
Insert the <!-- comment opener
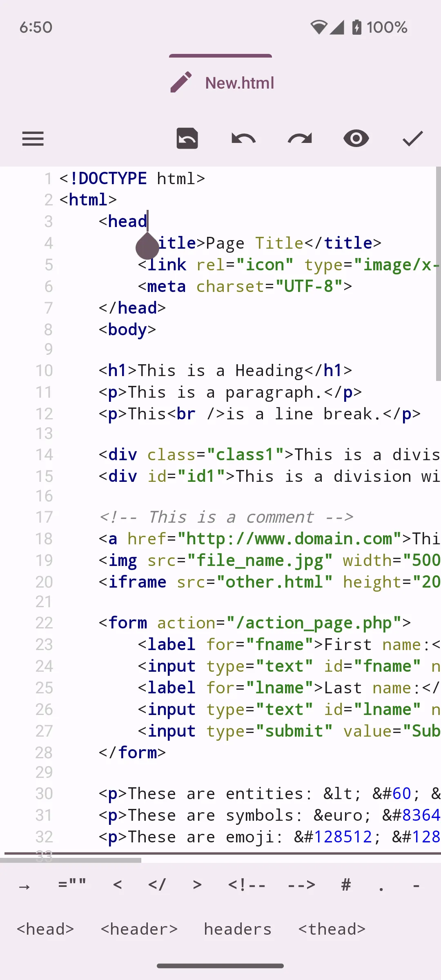pos(247,885)
